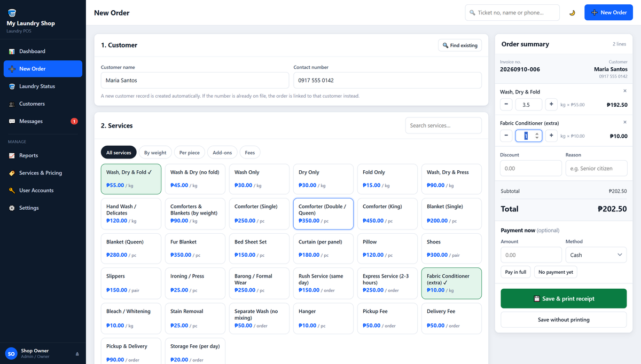Decrease Fabric Conditioner quantity with minus
Screen dimensions: 641x364
(506, 136)
